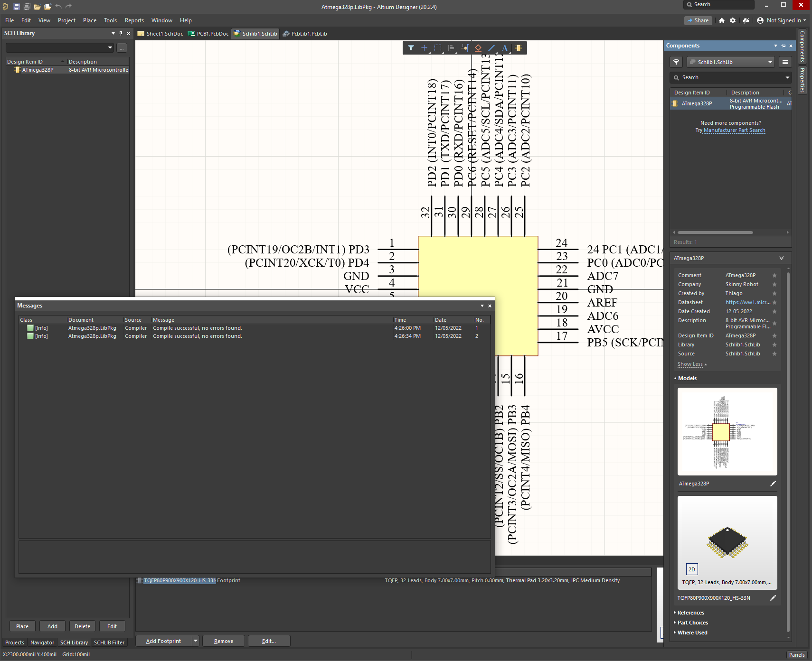Switch to the PcbLib1.PcbLib document tab
Viewport: 812px width, 661px height.
(305, 34)
